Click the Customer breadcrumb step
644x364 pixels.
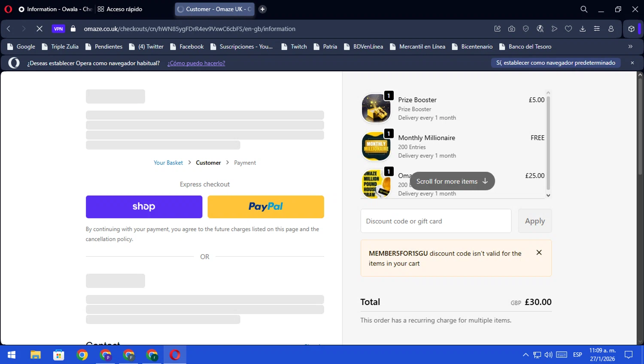208,163
